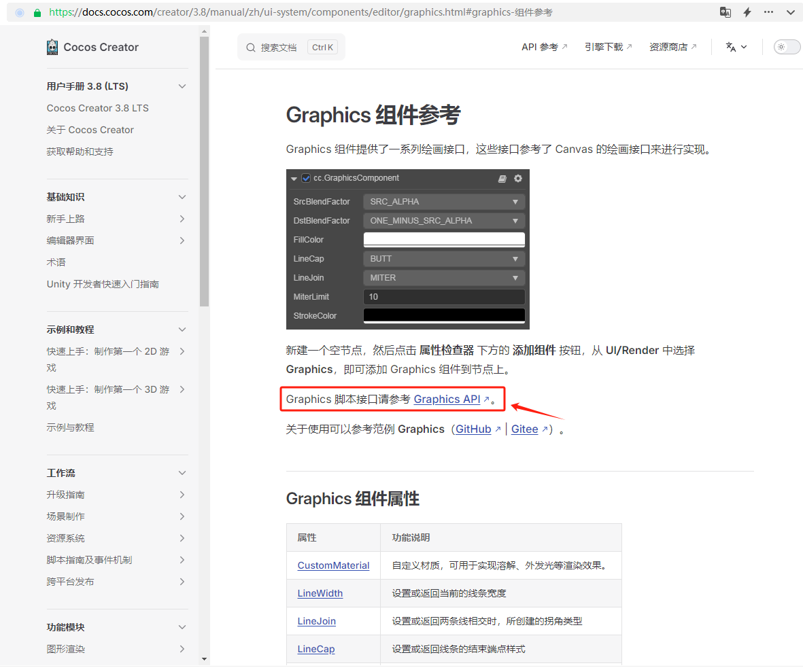Screen dimensions: 803x672
Task: Click the MiterLimit value field
Action: click(x=444, y=297)
